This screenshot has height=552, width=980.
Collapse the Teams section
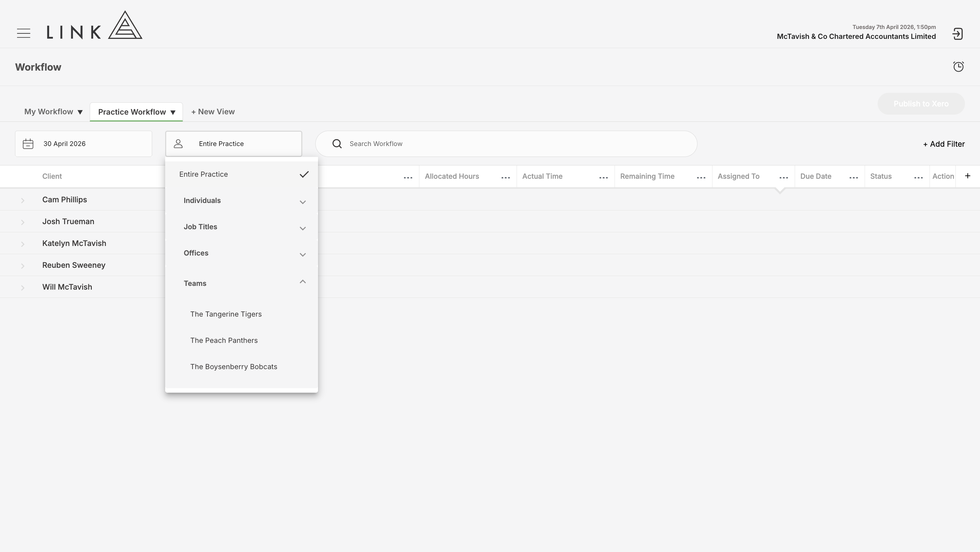pyautogui.click(x=242, y=283)
